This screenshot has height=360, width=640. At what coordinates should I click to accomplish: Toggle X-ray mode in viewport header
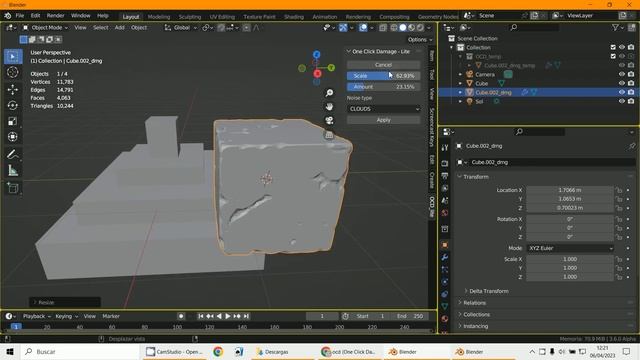383,27
